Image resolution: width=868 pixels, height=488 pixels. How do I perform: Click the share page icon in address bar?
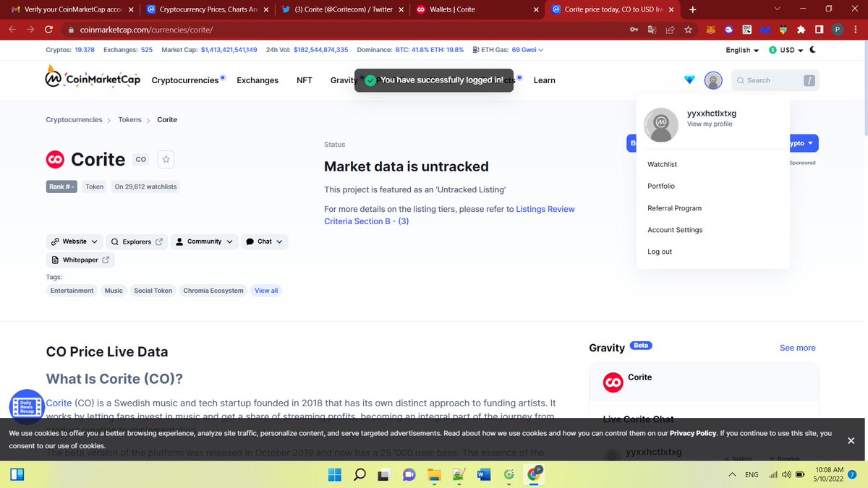(671, 30)
